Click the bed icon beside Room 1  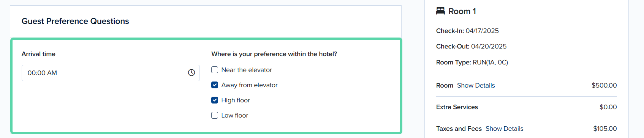[x=440, y=11]
